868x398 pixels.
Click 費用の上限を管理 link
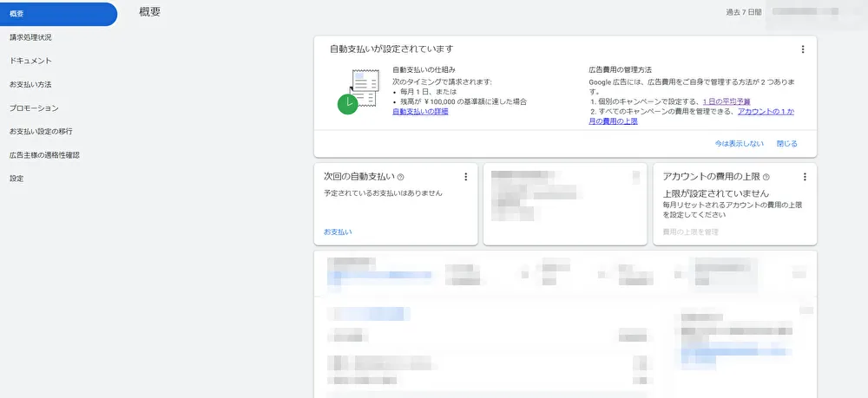pos(691,232)
